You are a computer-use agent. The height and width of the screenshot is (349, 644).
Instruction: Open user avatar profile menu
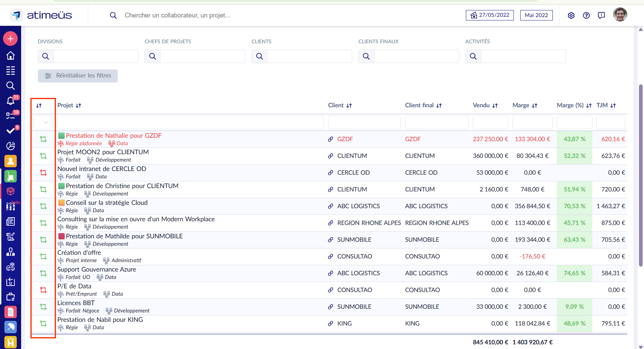(x=620, y=14)
